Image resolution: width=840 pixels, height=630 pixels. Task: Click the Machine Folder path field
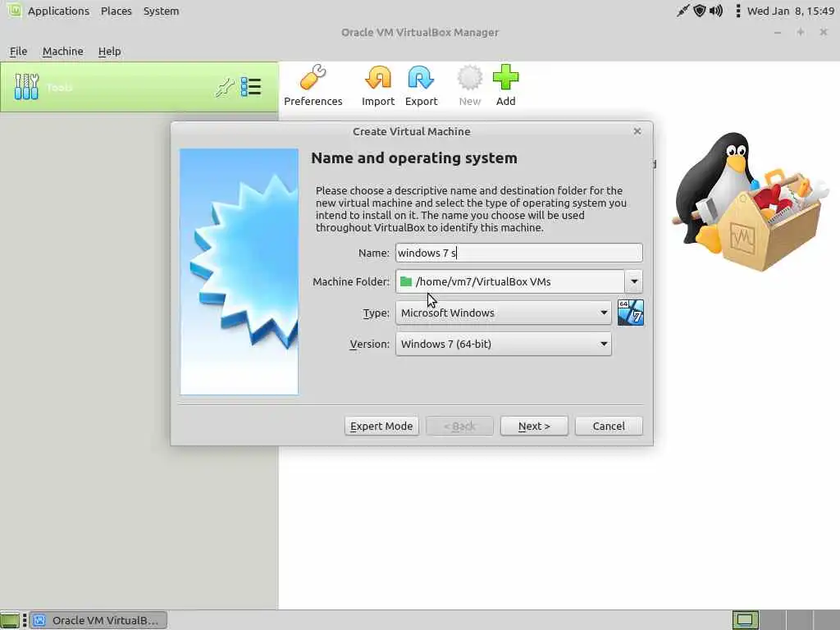point(510,282)
